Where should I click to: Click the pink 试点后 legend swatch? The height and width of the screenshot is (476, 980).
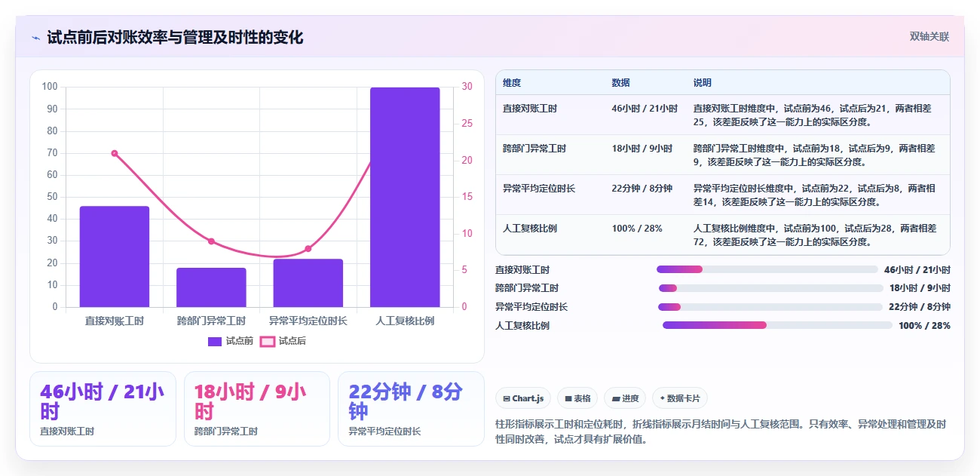[x=267, y=341]
